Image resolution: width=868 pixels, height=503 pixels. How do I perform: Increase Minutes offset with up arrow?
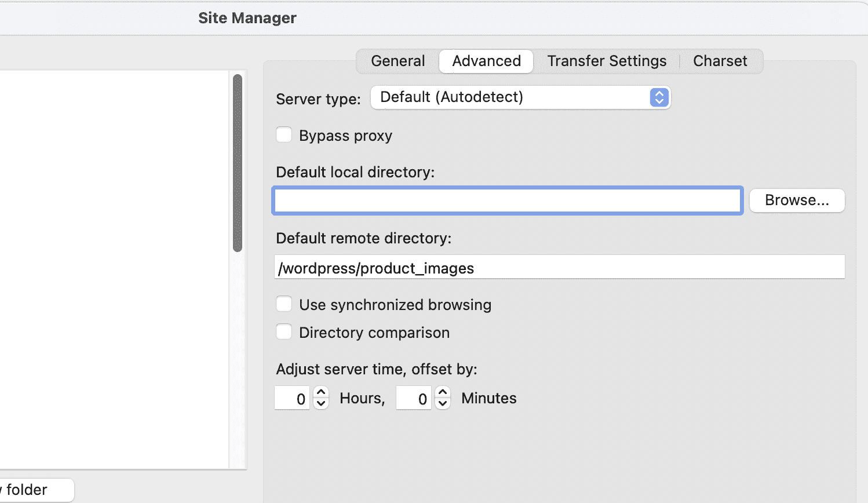[443, 392]
